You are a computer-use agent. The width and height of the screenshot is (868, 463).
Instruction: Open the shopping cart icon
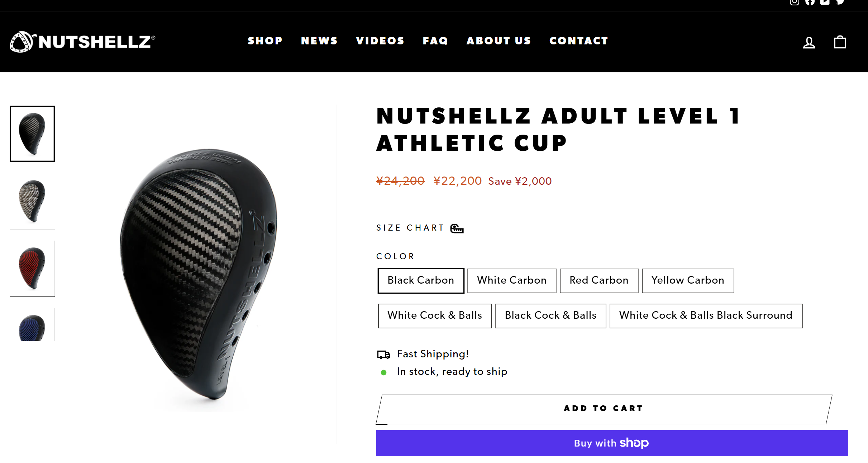pyautogui.click(x=840, y=42)
